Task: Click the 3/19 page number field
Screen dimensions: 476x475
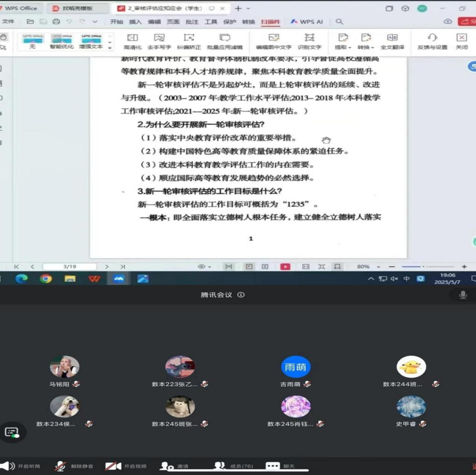Action: [70, 266]
